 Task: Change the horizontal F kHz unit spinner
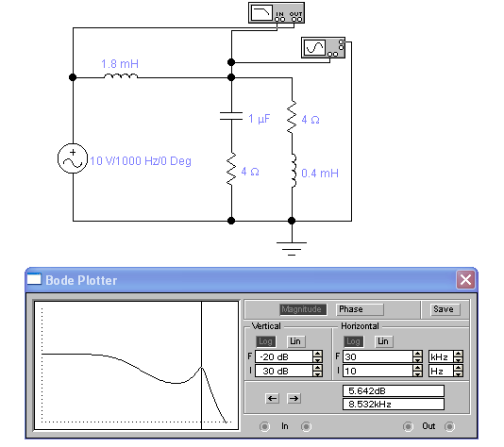tap(459, 356)
